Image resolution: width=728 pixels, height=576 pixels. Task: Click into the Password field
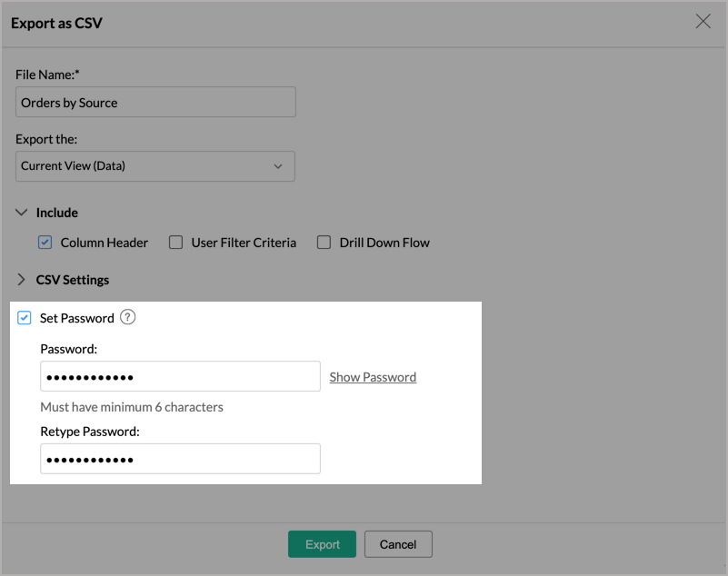(x=180, y=377)
